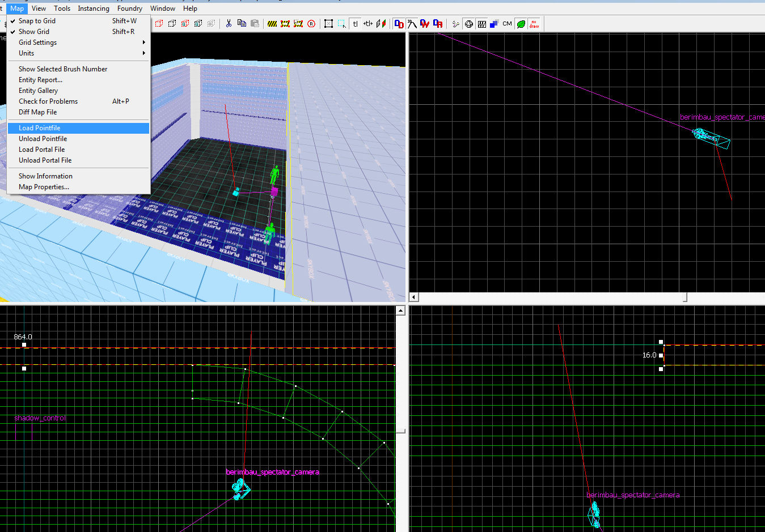Click the Paste clipboard icon
Screen dimensions: 765x532
255,23
